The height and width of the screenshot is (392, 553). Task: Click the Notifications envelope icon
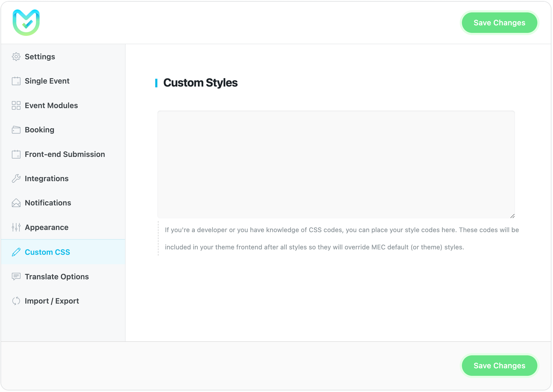16,203
